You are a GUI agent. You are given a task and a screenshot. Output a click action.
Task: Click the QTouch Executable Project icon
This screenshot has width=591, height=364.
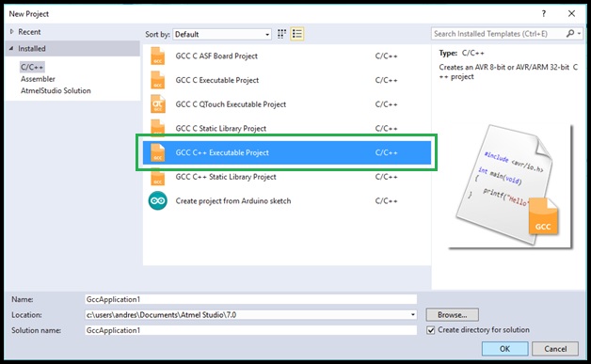tap(157, 104)
